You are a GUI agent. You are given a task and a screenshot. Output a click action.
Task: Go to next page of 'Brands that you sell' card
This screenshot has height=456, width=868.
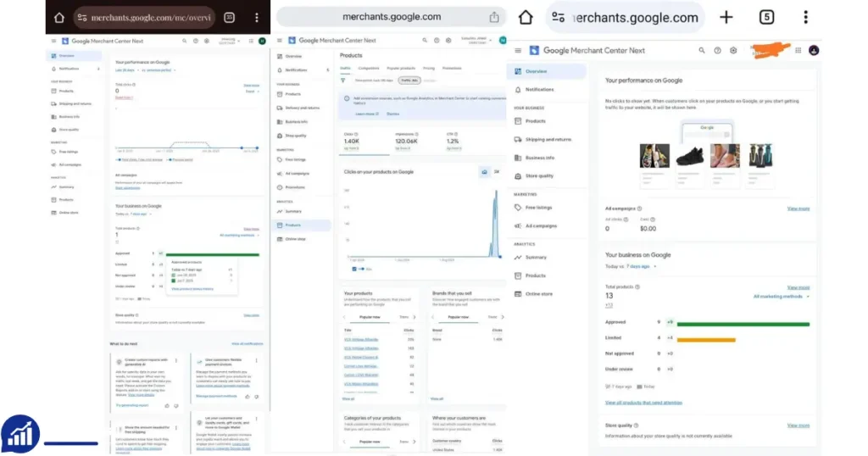503,317
